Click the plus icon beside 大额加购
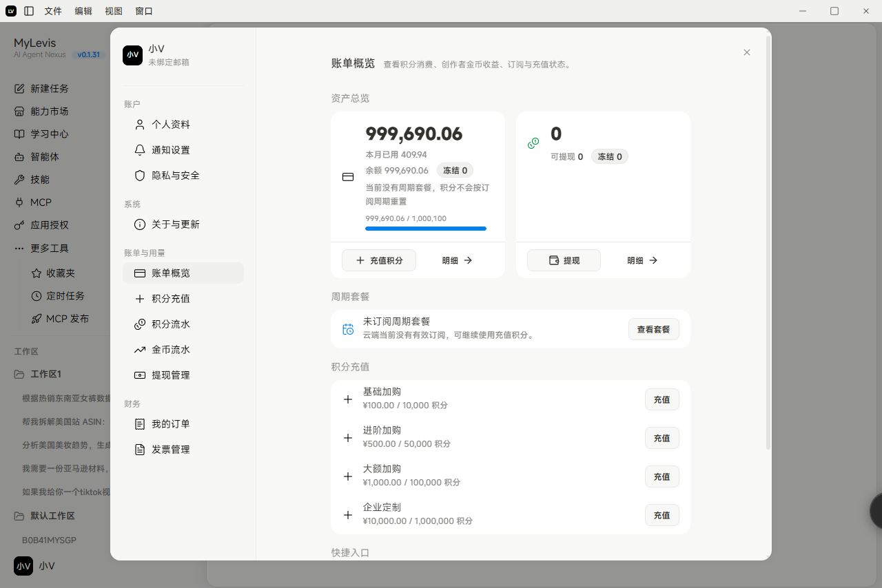Screen dimensions: 882x588 point(348,476)
